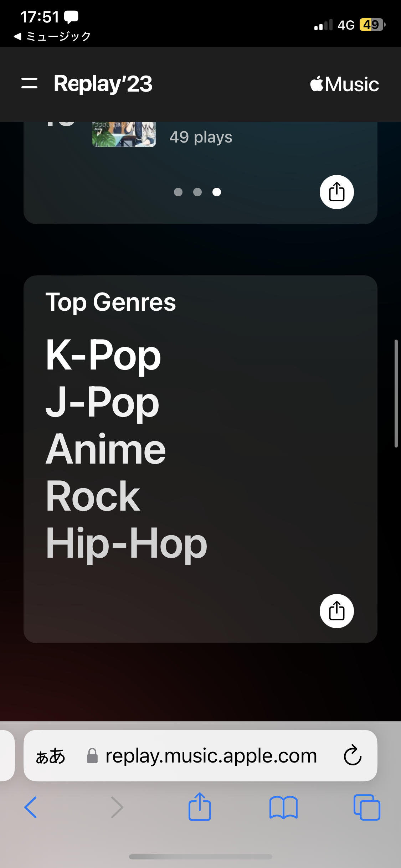The width and height of the screenshot is (401, 868).
Task: Go forward with Safari forward arrow
Action: [x=117, y=807]
